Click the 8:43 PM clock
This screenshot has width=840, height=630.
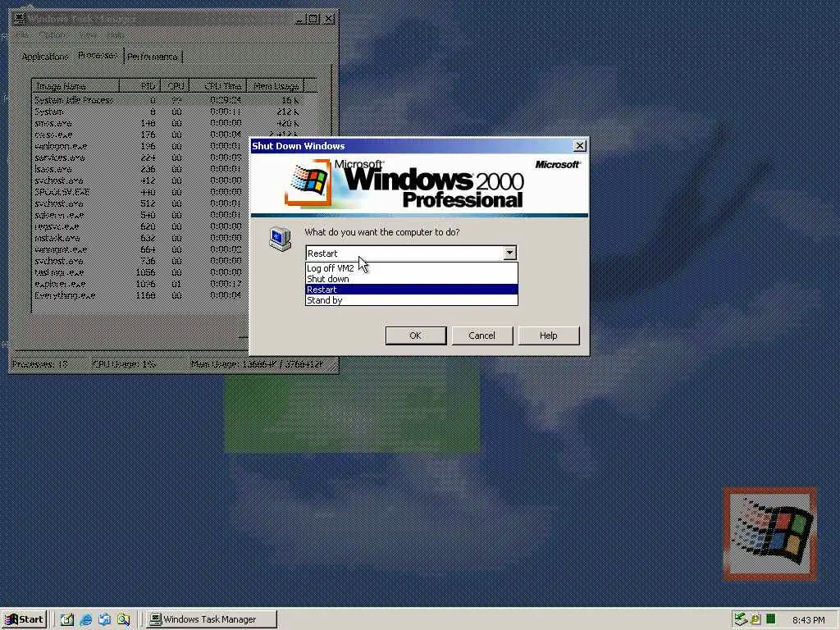808,620
